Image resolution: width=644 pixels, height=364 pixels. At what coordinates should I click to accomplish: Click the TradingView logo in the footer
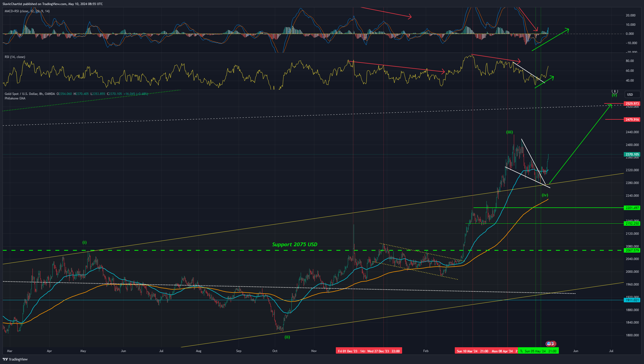[x=15, y=359]
